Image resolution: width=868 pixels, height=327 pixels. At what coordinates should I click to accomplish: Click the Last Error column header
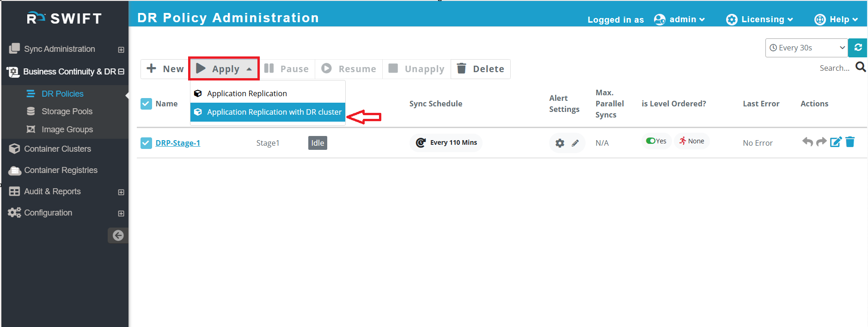[761, 104]
